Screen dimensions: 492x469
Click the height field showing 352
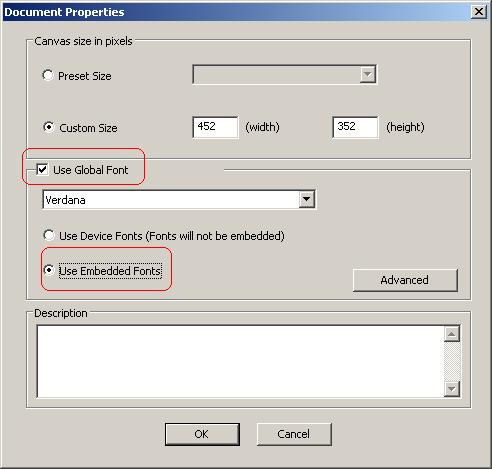tap(355, 127)
